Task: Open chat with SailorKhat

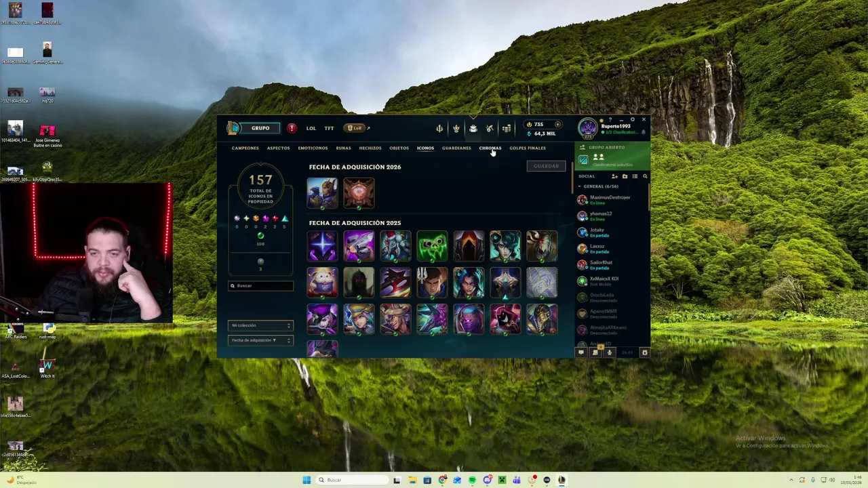Action: [610, 265]
